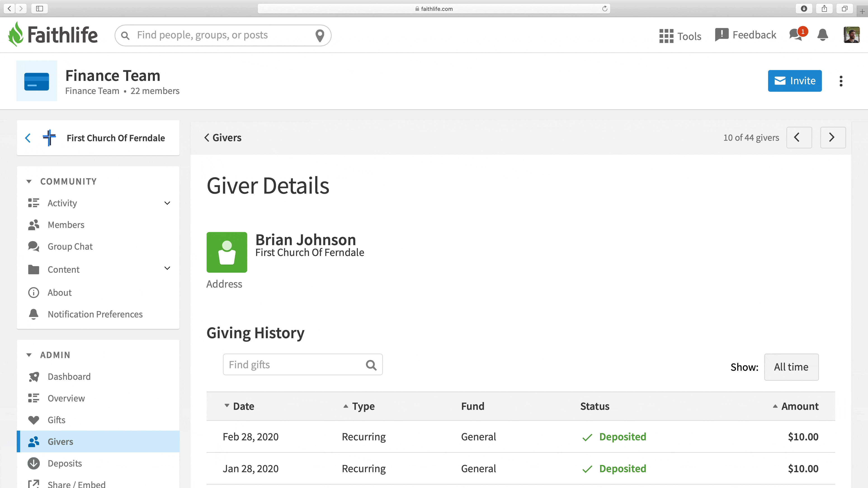
Task: Open the three-dot more options menu
Action: point(841,81)
